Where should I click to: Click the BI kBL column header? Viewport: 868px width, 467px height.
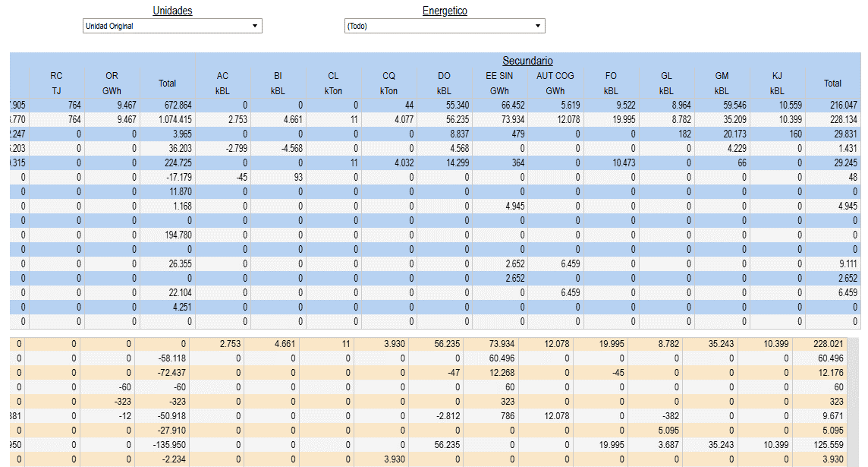[x=278, y=83]
